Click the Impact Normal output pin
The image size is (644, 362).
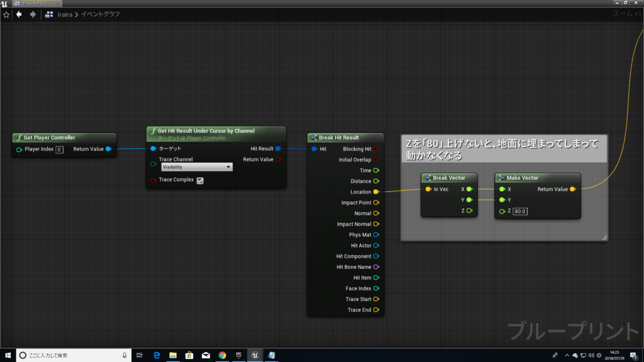click(x=376, y=224)
